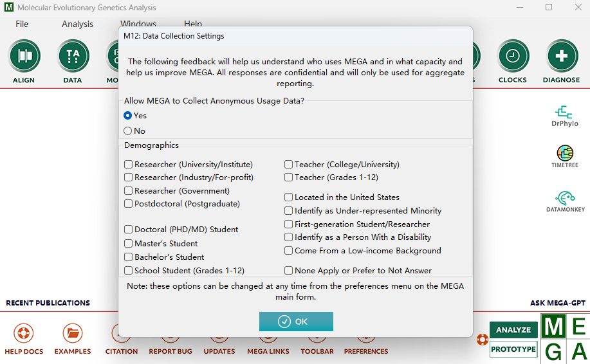590x364 pixels.
Task: Check Researcher (University/Institute) box
Action: click(x=129, y=165)
